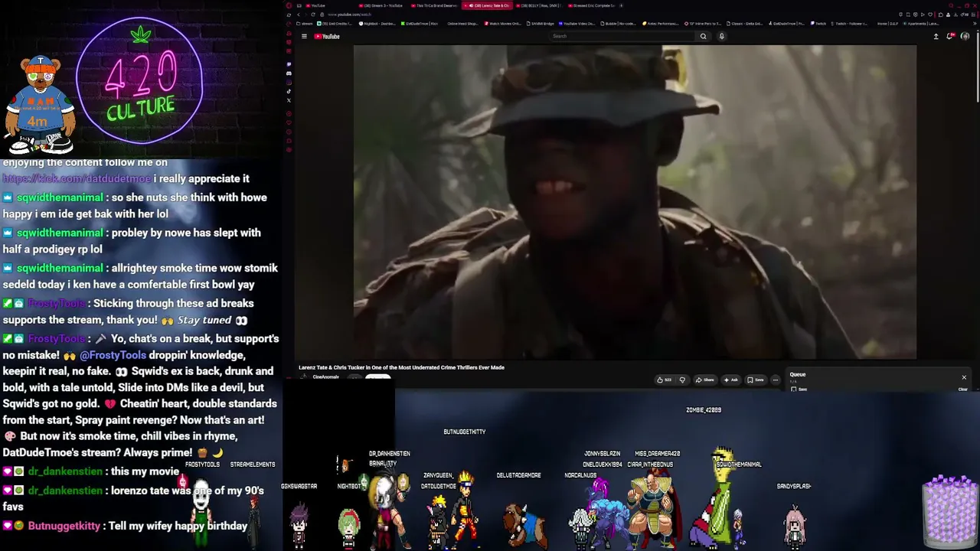Open the browser sidebar X (Twitter) icon

coord(289,100)
